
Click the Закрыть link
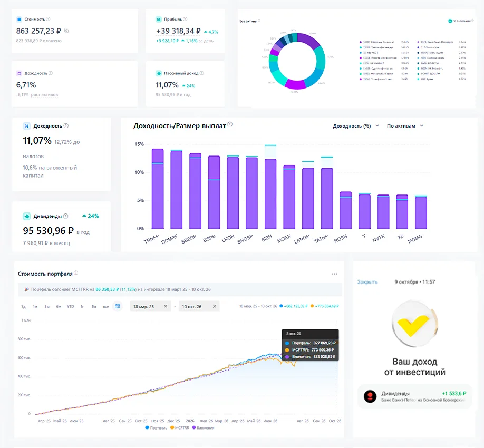(367, 282)
